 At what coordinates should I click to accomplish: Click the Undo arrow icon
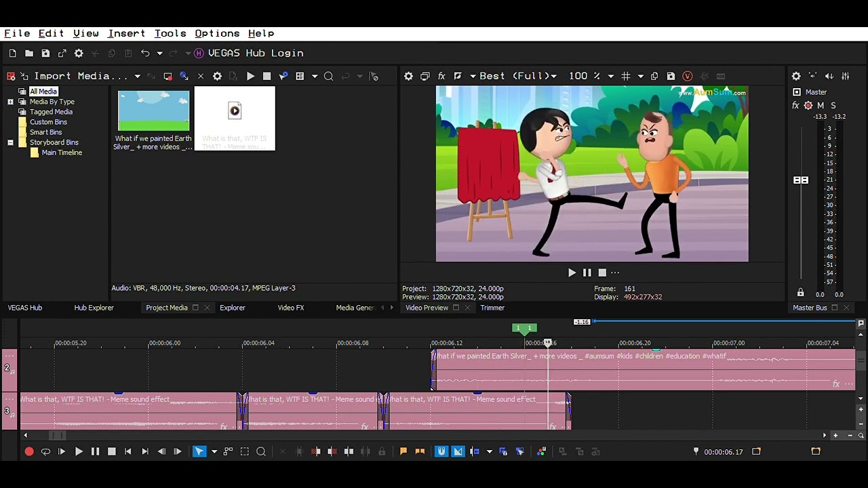click(145, 54)
